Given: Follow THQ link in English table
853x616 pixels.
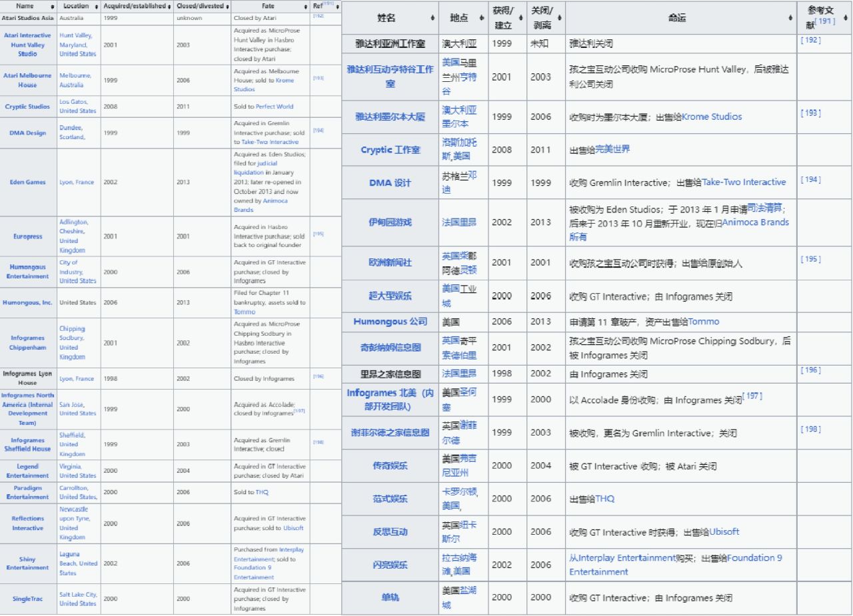Looking at the screenshot, I should point(263,492).
